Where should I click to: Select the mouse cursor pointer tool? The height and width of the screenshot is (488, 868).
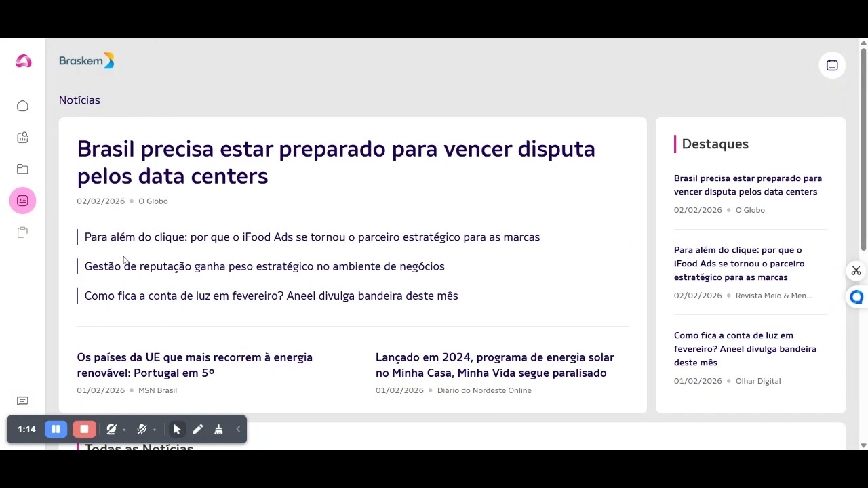click(x=177, y=429)
